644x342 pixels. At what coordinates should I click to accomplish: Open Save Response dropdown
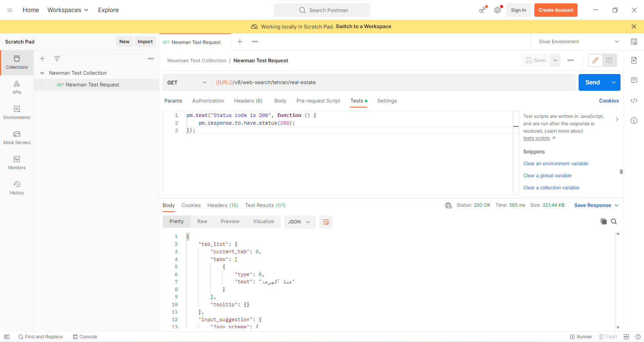pyautogui.click(x=596, y=205)
